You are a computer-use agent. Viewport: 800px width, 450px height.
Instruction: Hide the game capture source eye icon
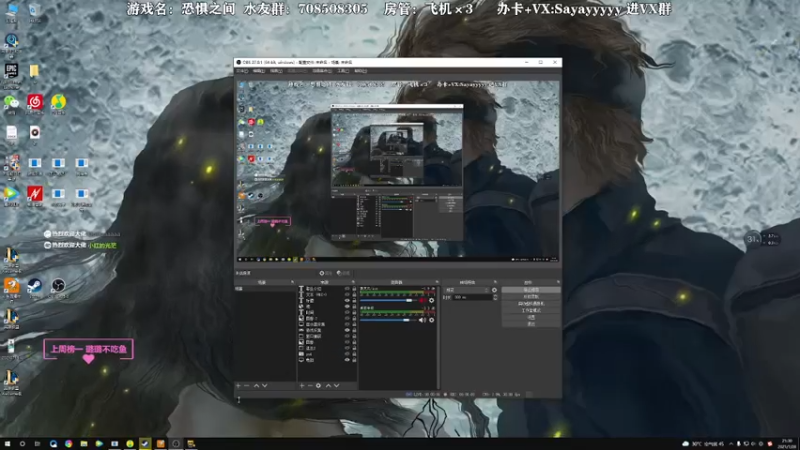point(347,330)
